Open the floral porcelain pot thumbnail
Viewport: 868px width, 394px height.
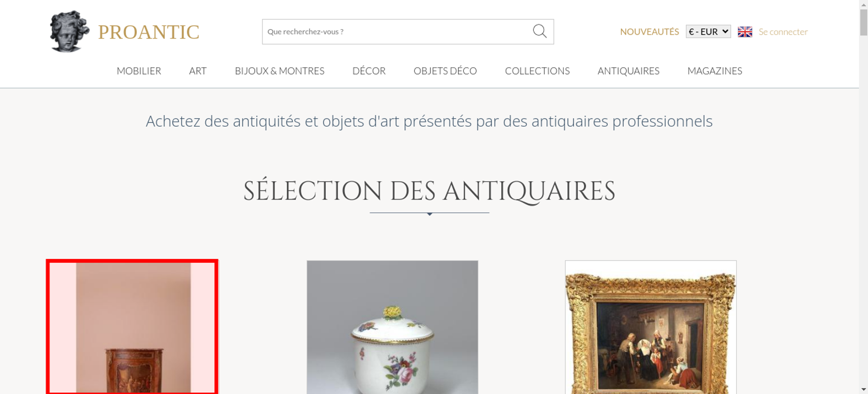(x=392, y=327)
